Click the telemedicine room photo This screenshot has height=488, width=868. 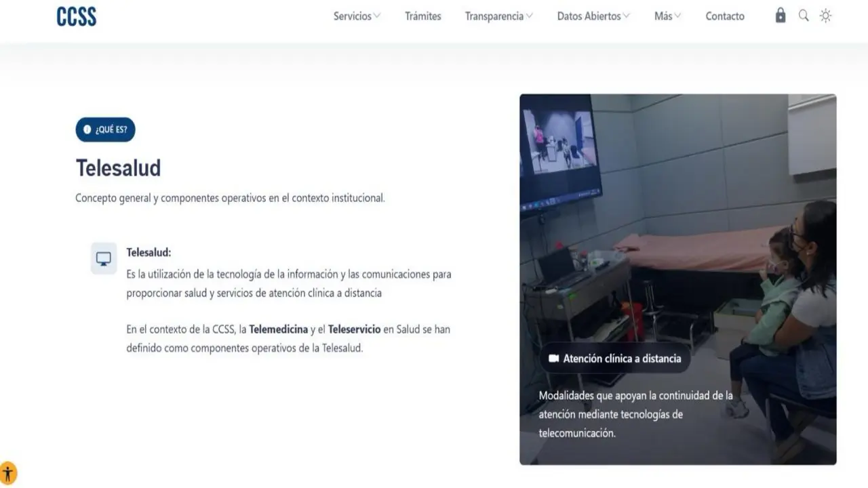pyautogui.click(x=678, y=279)
